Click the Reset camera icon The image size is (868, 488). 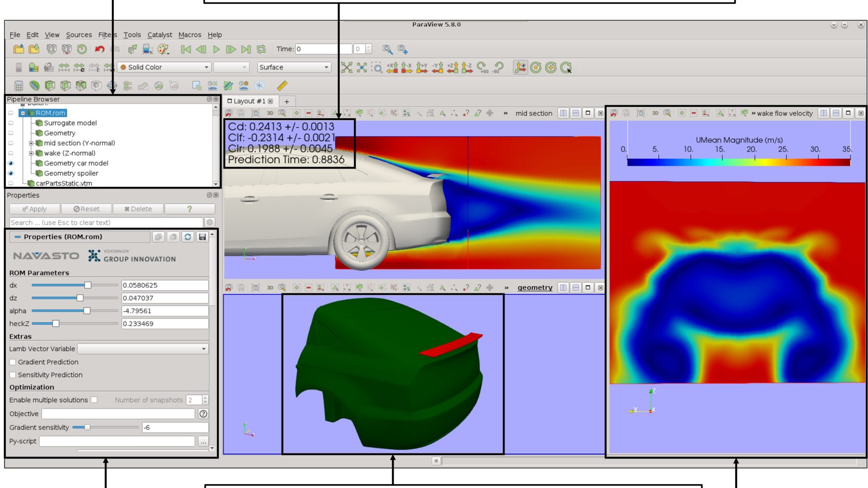pyautogui.click(x=347, y=68)
